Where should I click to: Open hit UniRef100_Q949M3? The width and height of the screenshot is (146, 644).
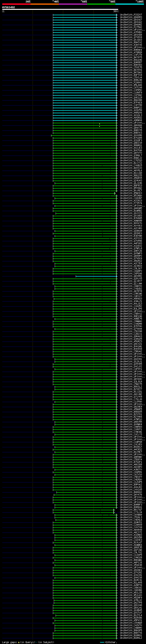pyautogui.click(x=131, y=17)
